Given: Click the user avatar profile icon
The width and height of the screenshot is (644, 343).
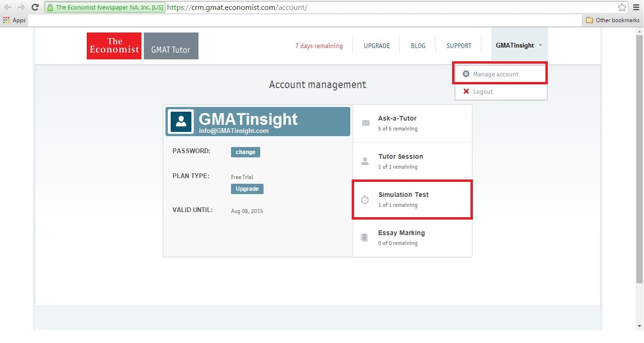Looking at the screenshot, I should [x=181, y=122].
